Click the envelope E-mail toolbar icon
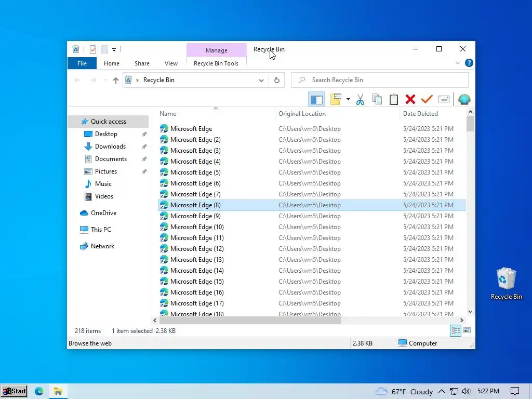This screenshot has width=532, height=399. tap(444, 99)
